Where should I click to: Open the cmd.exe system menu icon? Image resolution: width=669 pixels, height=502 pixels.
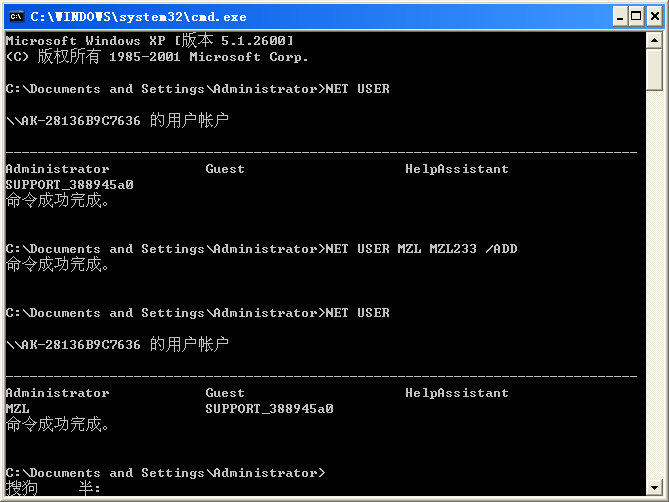coord(16,16)
